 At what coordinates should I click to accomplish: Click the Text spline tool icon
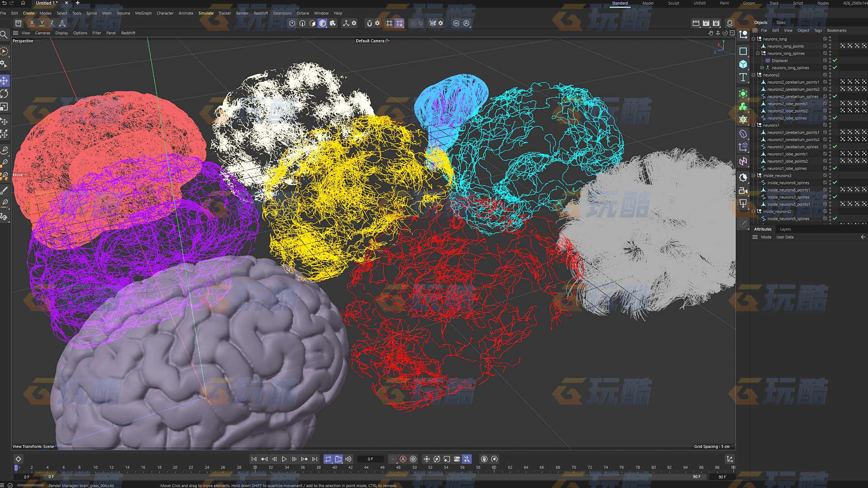743,77
